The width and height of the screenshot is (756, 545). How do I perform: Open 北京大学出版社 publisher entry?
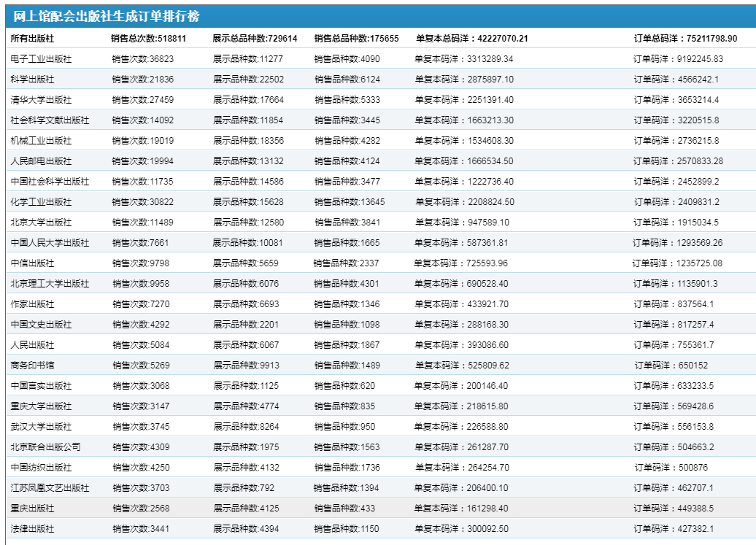click(x=41, y=223)
